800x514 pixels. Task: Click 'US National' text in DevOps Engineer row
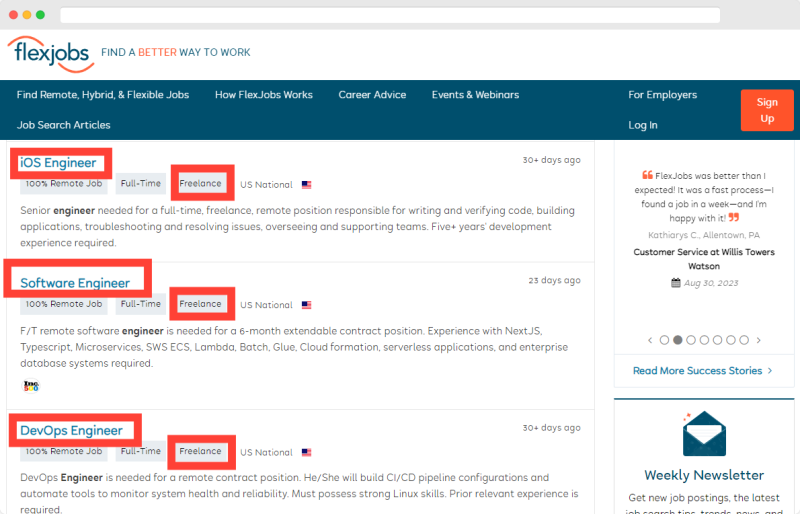(266, 452)
